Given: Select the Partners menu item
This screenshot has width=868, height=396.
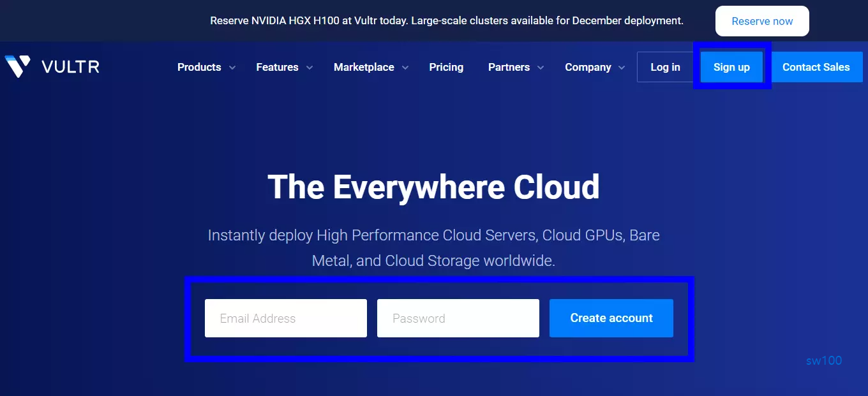Looking at the screenshot, I should tap(509, 67).
